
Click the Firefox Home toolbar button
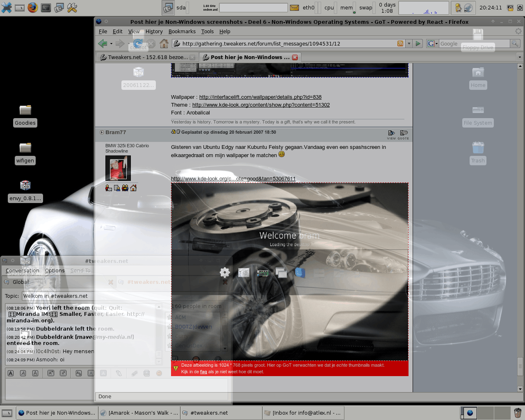[x=164, y=43]
